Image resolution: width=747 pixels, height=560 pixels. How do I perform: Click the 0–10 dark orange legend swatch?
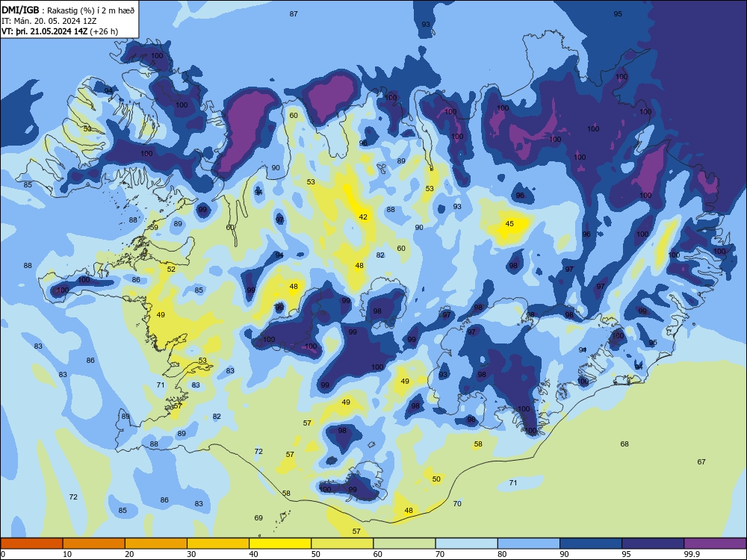pos(31,544)
